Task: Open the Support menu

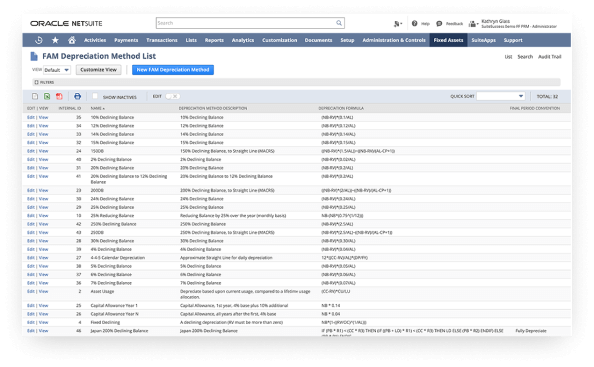Action: tap(513, 40)
